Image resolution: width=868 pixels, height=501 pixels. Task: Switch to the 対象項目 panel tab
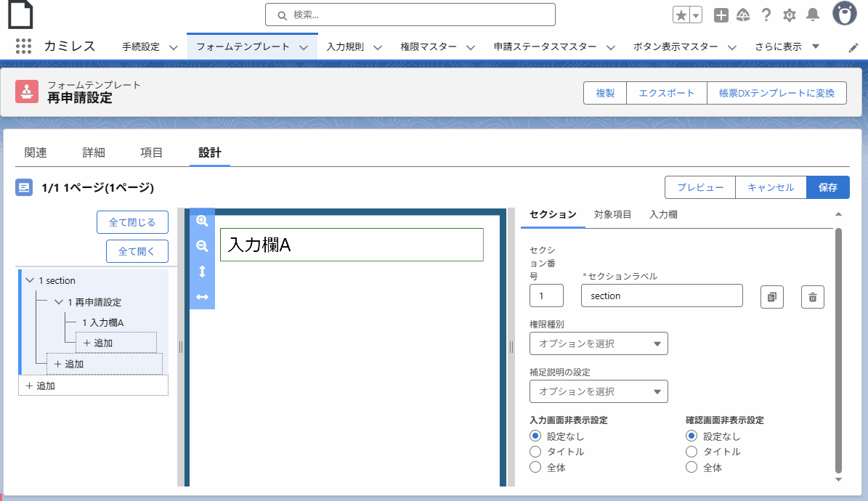pos(612,215)
